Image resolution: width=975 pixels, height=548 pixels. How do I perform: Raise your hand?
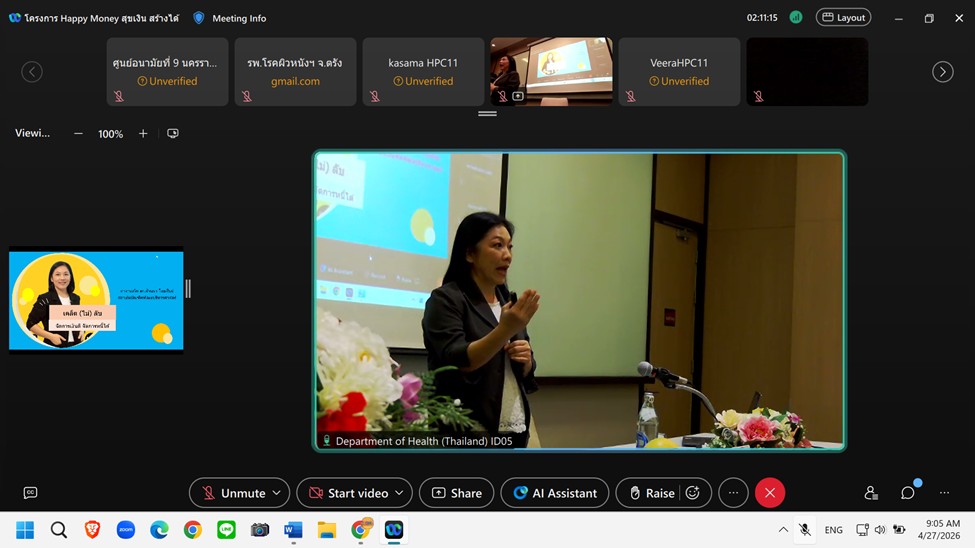pyautogui.click(x=650, y=493)
